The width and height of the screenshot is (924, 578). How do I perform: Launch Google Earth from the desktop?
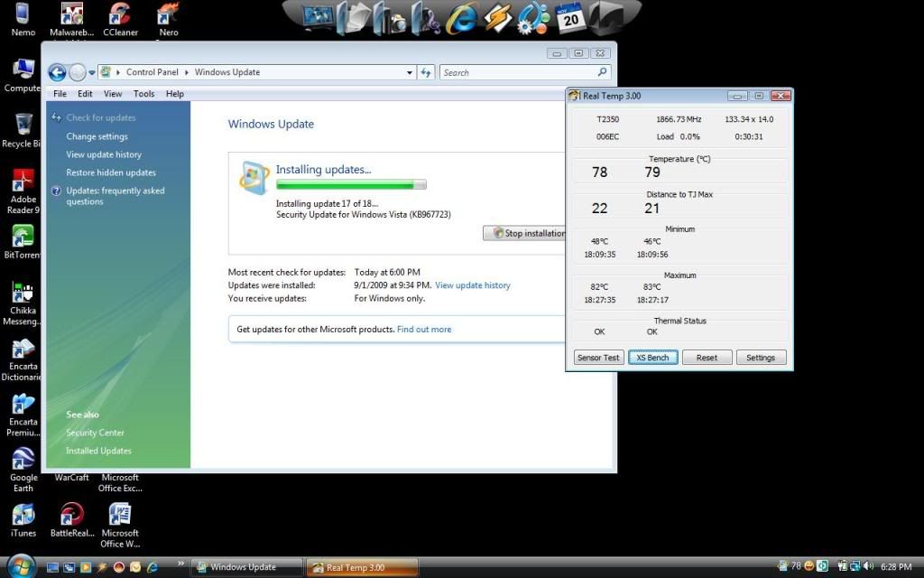click(23, 470)
